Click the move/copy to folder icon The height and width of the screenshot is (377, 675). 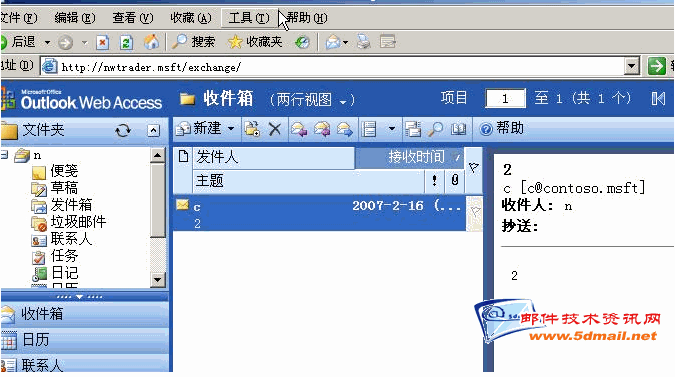[252, 129]
